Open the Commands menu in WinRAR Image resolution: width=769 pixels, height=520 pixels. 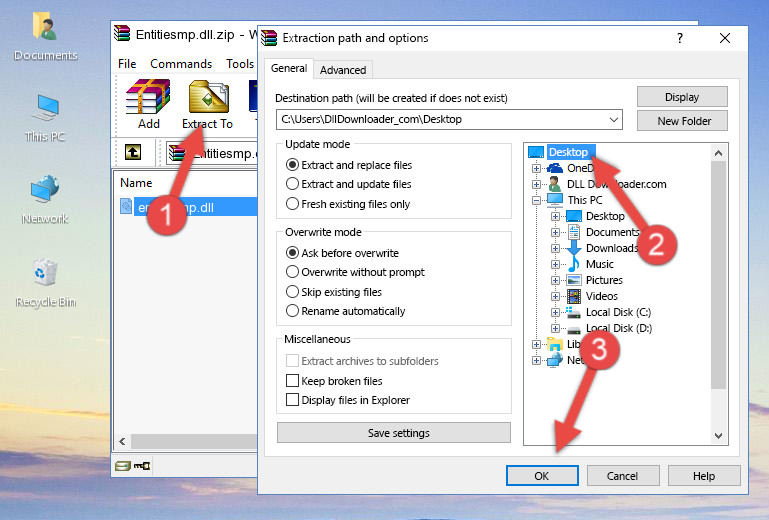click(x=181, y=64)
